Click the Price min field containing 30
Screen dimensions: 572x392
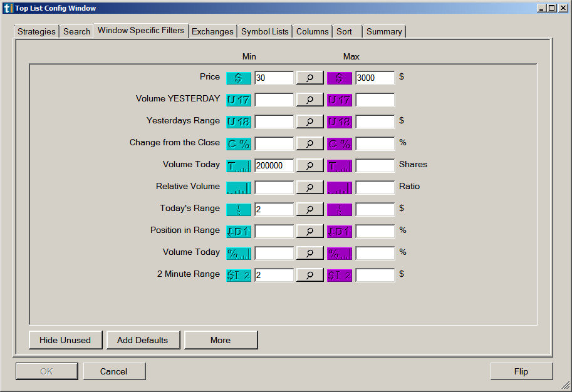[274, 78]
